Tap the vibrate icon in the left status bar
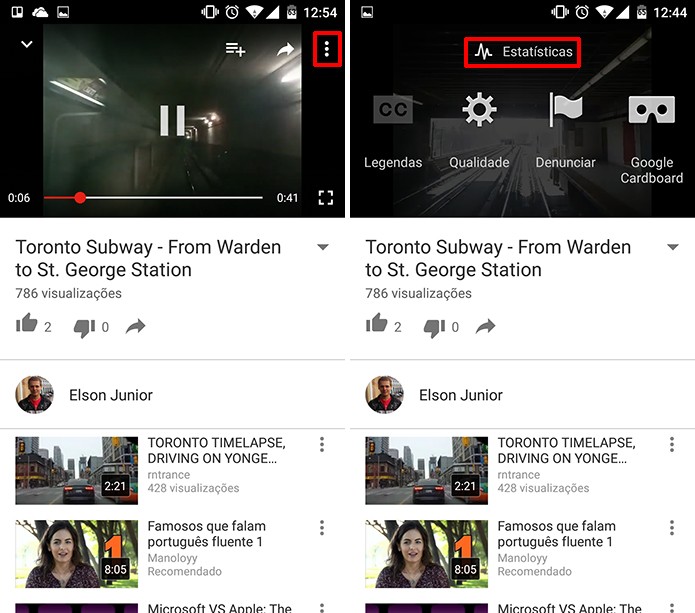The image size is (695, 613). pos(210,12)
